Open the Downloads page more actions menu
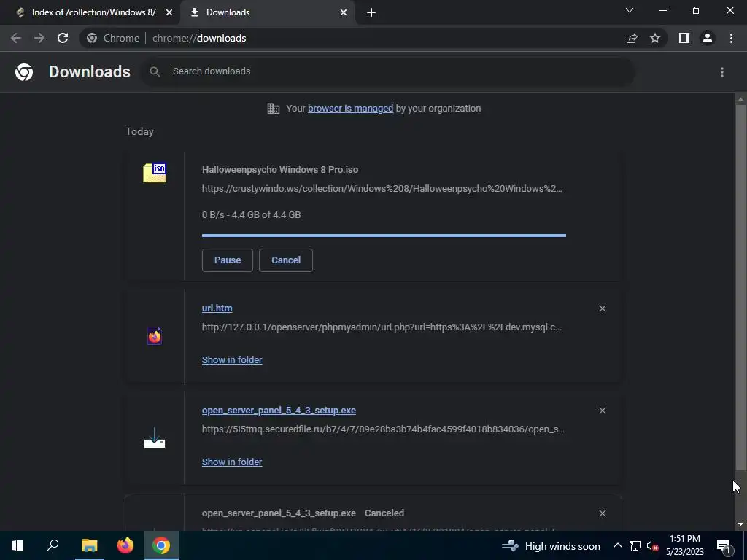Viewport: 747px width, 560px height. pos(722,72)
